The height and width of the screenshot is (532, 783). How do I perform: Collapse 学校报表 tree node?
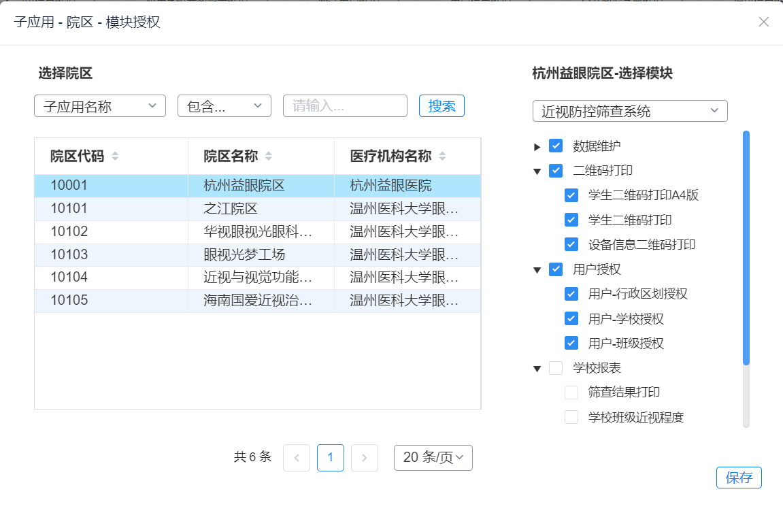coord(537,369)
